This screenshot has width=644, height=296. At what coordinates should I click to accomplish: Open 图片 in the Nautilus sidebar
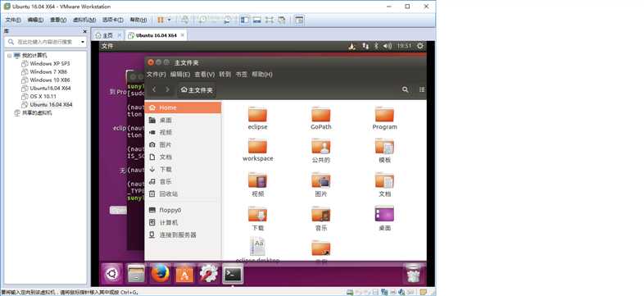tap(183, 144)
